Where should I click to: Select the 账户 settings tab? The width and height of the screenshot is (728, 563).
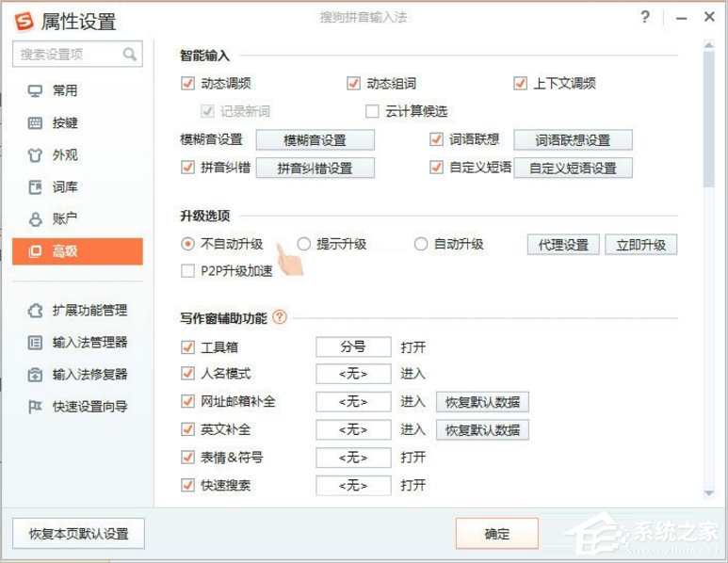77,219
